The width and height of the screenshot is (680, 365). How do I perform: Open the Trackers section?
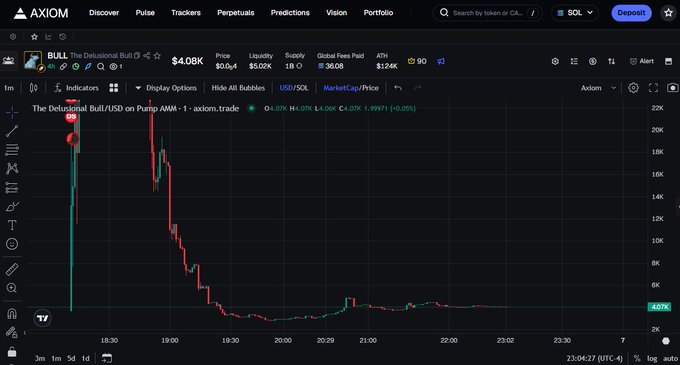tap(186, 13)
